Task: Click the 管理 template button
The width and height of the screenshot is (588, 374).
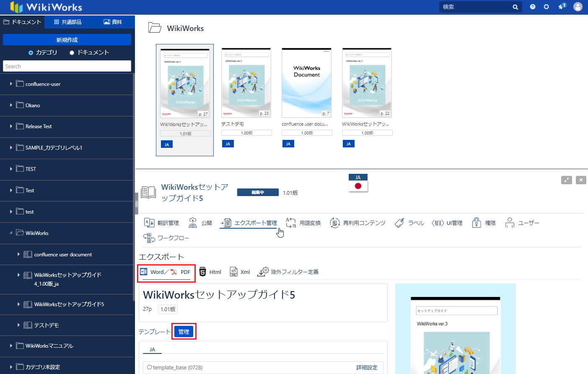Action: [184, 331]
